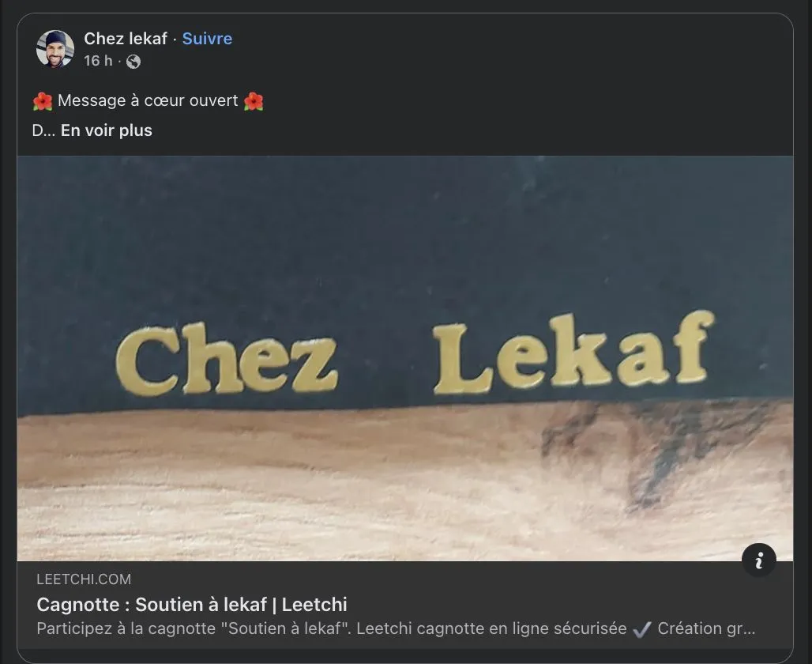Click the check mark emoji in link description
Viewport: 812px width, 664px height.
[x=642, y=628]
